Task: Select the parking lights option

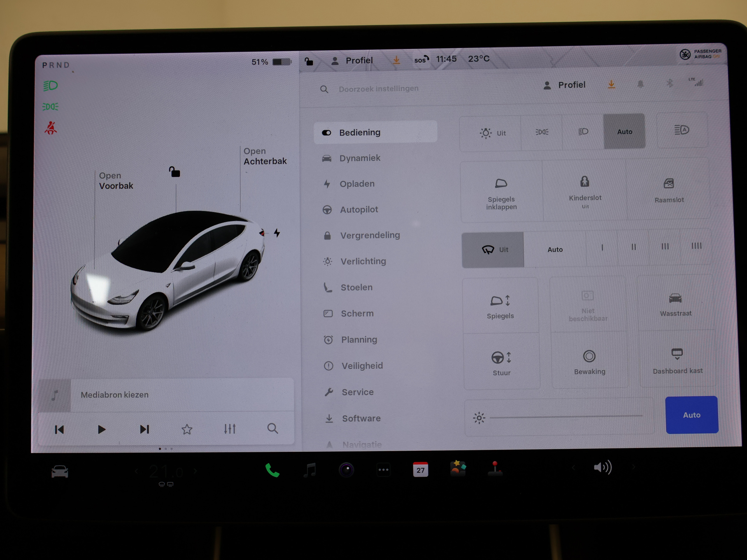Action: click(542, 132)
